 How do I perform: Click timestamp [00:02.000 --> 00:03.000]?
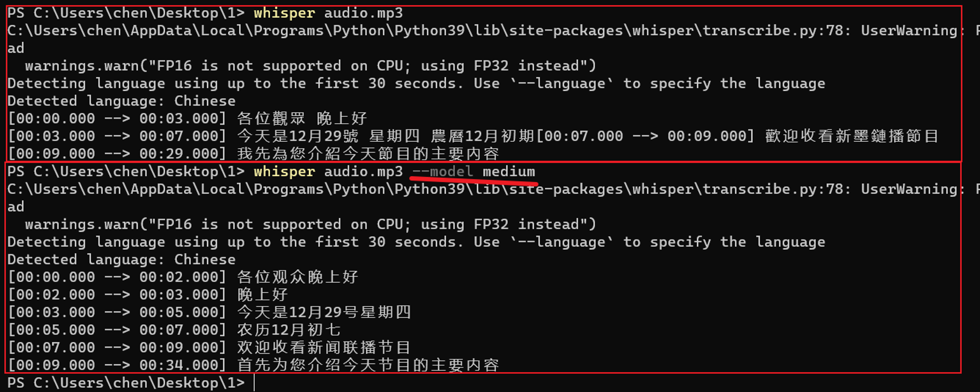tap(117, 295)
